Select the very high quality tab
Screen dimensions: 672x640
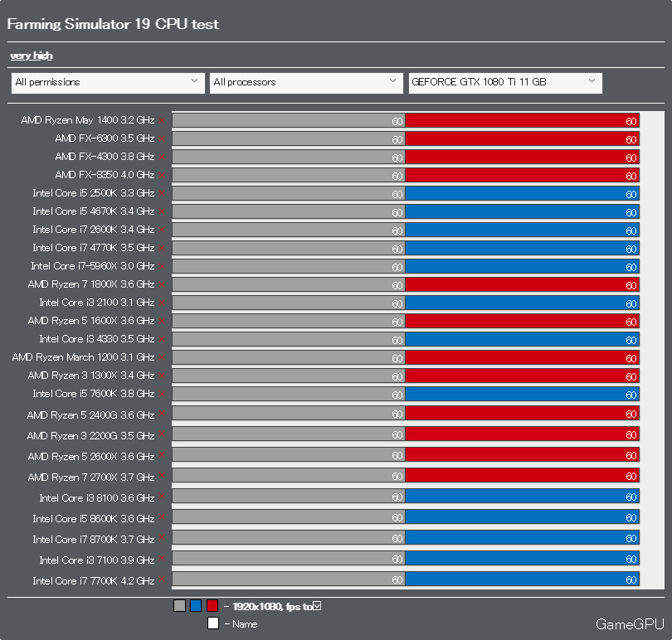(32, 56)
